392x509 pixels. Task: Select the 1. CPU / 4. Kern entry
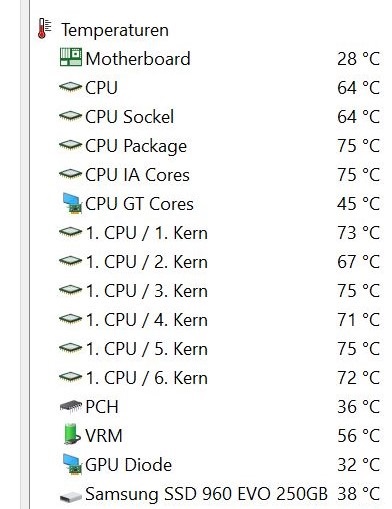tap(147, 320)
